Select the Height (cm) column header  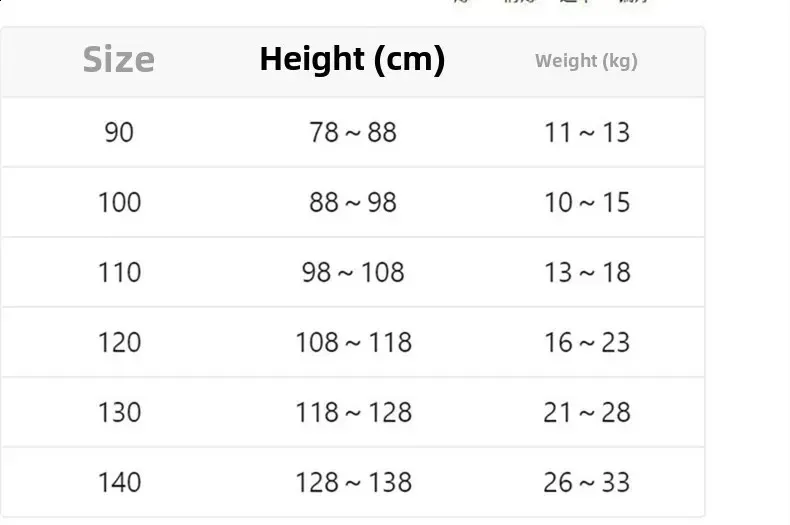coord(353,60)
